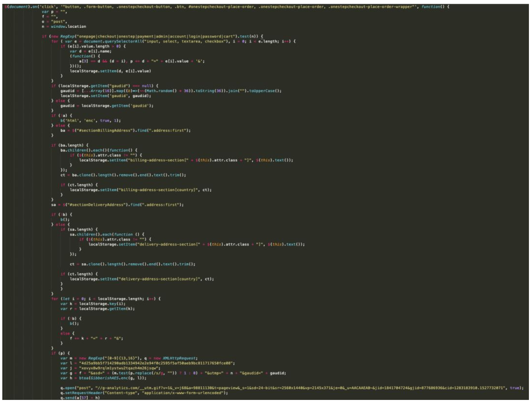Image resolution: width=532 pixels, height=403 pixels.
Task: Click the line 'o = "post",'
Action: (x=54, y=22)
